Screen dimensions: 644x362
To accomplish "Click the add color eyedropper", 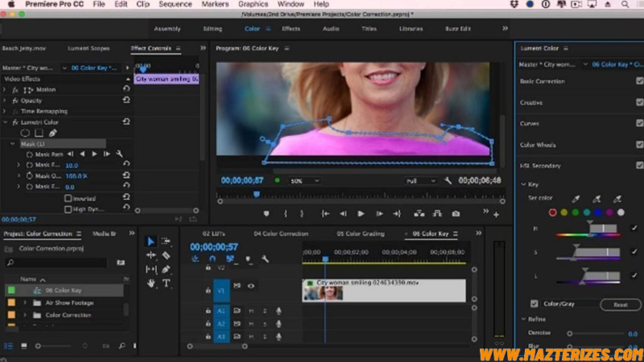I will (x=597, y=199).
